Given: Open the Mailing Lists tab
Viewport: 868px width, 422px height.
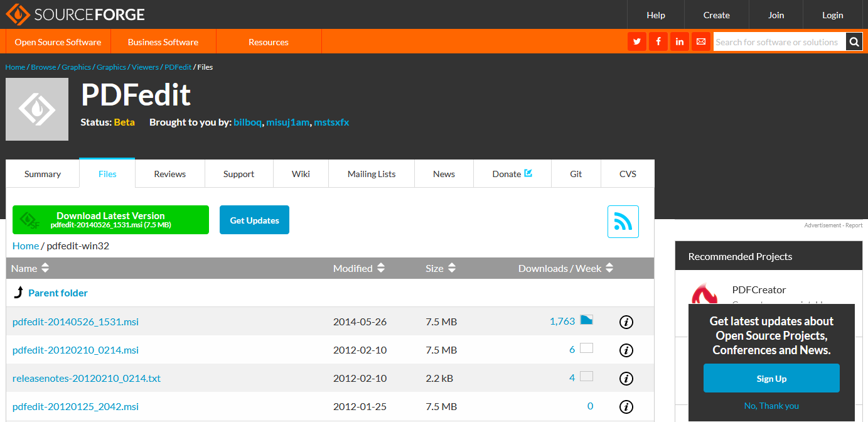Looking at the screenshot, I should pos(372,174).
